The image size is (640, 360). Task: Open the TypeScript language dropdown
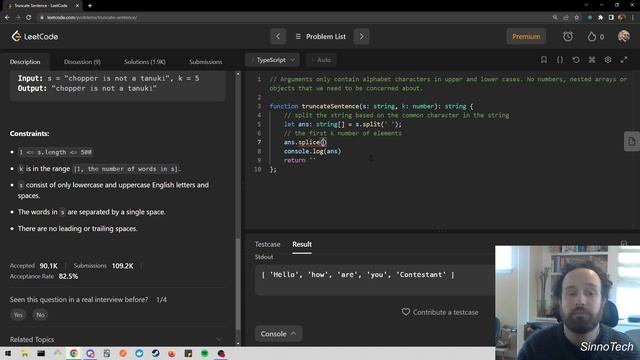coord(273,60)
